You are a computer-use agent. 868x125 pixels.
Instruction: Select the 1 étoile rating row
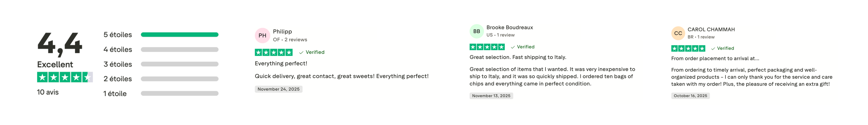click(x=161, y=94)
